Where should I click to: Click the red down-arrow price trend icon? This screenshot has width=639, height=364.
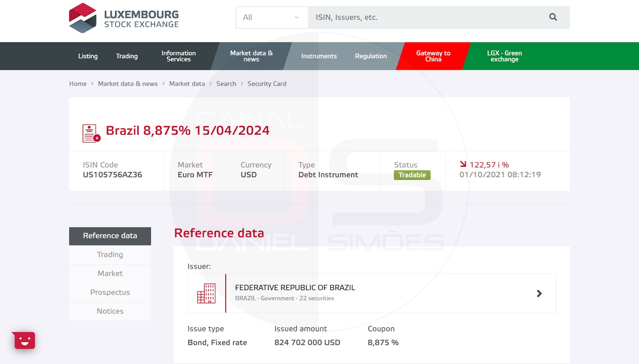pos(463,164)
